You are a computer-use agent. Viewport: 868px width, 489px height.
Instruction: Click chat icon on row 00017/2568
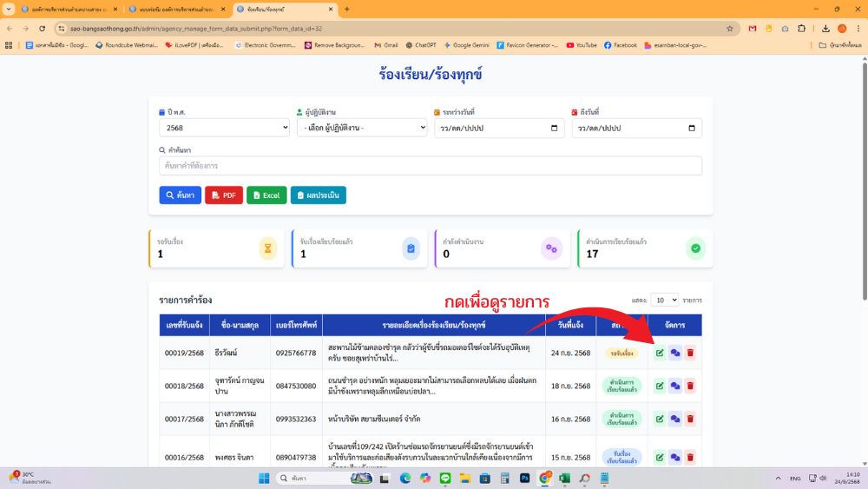click(675, 419)
